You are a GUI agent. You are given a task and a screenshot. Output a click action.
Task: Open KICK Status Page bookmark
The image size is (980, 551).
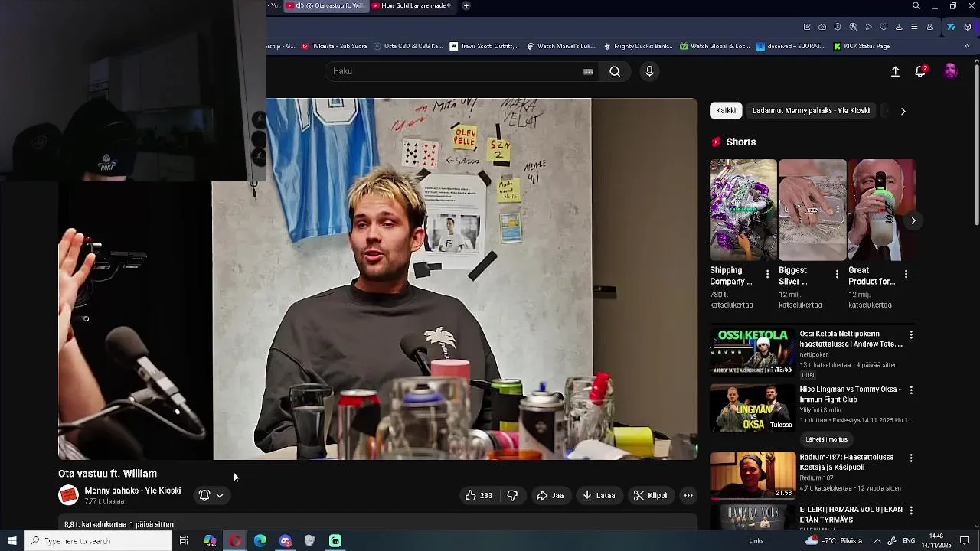pos(861,46)
